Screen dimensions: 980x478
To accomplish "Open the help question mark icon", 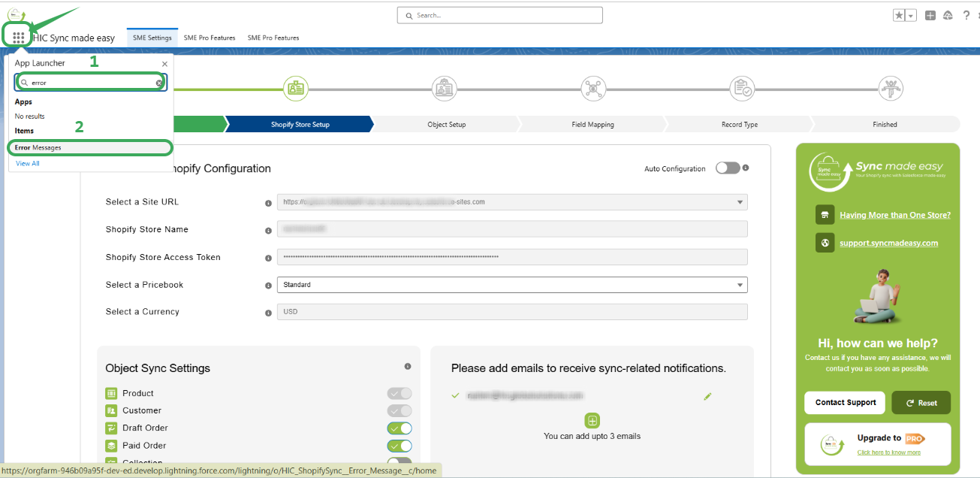I will coord(966,15).
